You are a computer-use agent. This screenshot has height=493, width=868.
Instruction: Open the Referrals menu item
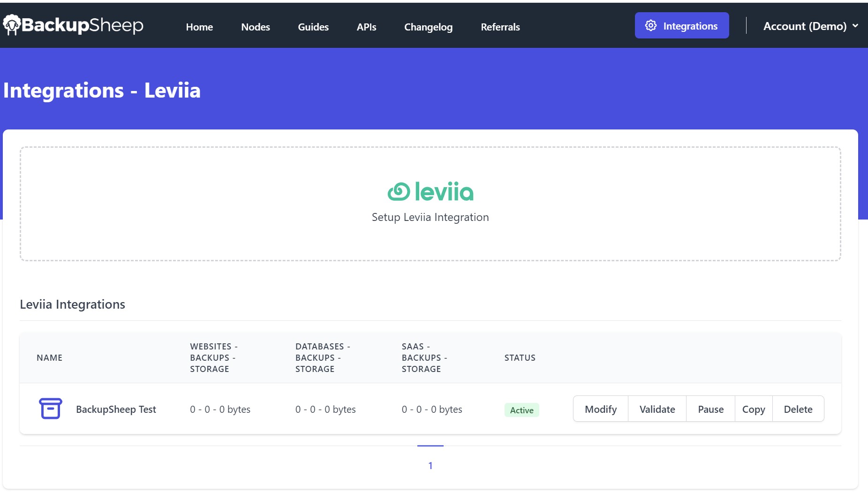point(500,27)
